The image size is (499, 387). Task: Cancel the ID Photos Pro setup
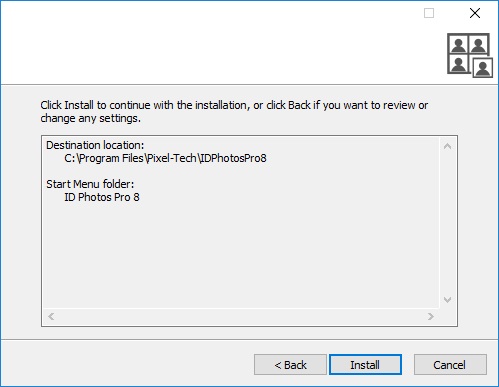450,365
